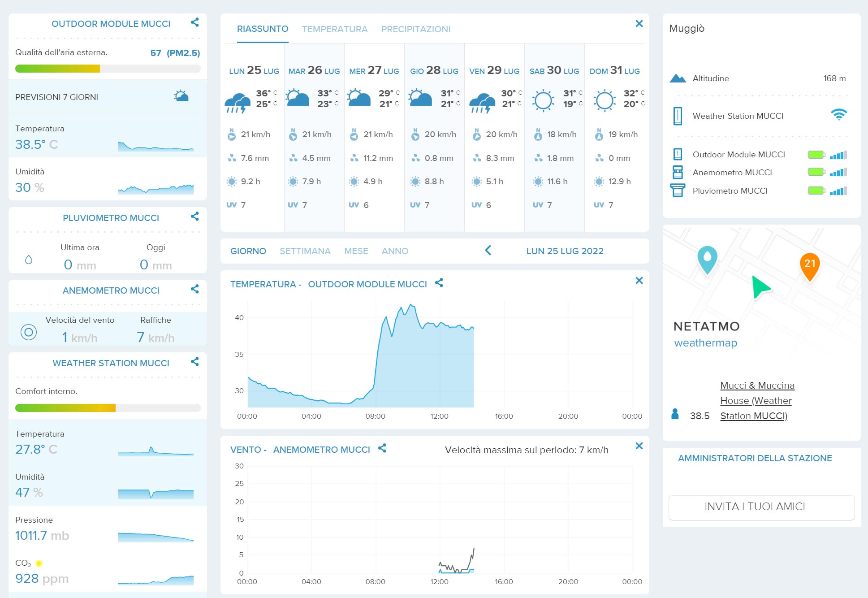This screenshot has height=598, width=868.
Task: Select the GIORNO period tab
Action: pos(248,251)
